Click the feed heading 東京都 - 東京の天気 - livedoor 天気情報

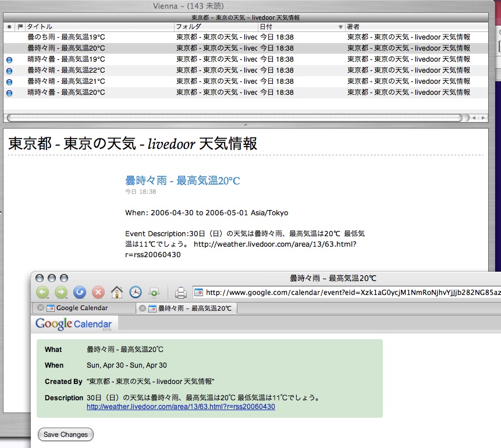tap(133, 143)
